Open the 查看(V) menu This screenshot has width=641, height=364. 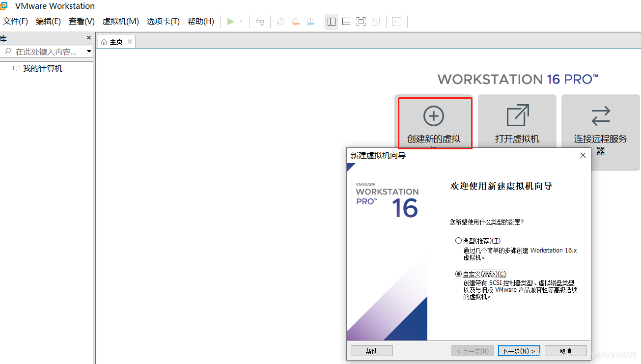(82, 22)
